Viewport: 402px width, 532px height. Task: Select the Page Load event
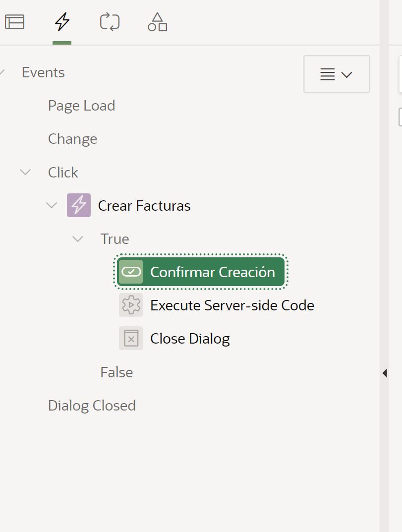[x=81, y=105]
